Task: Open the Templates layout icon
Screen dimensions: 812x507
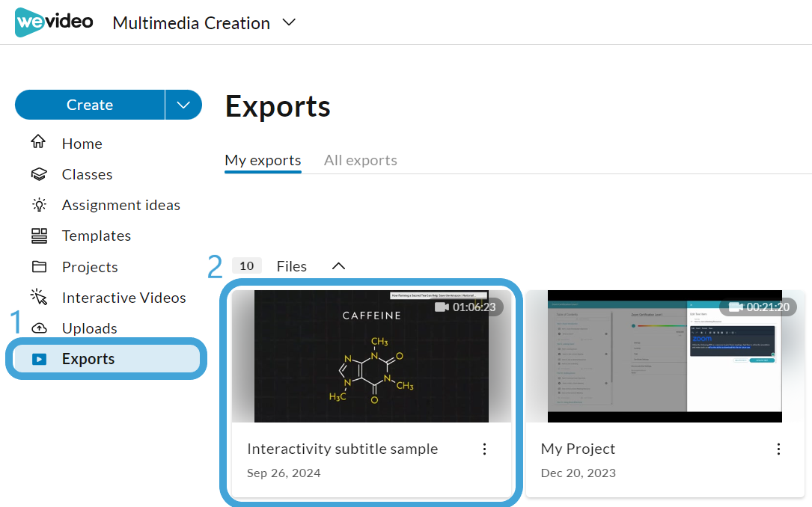Action: point(39,236)
